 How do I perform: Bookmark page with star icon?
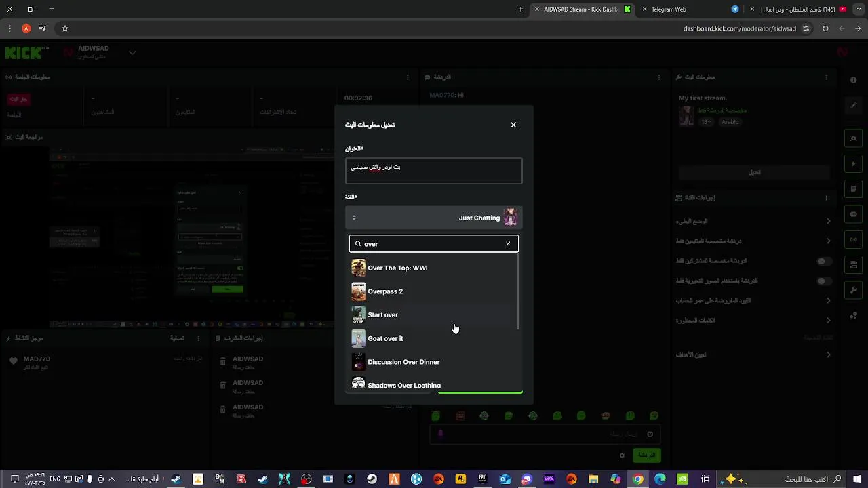65,28
